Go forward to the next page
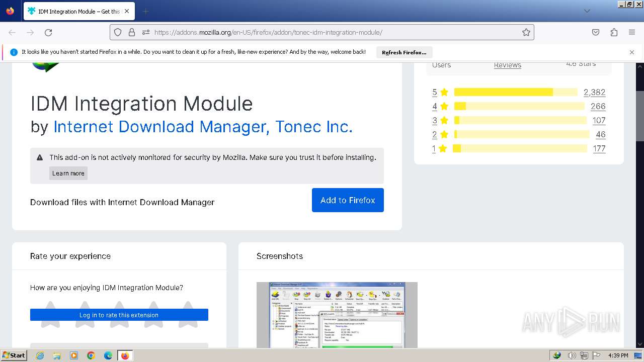Image resolution: width=644 pixels, height=362 pixels. (30, 32)
